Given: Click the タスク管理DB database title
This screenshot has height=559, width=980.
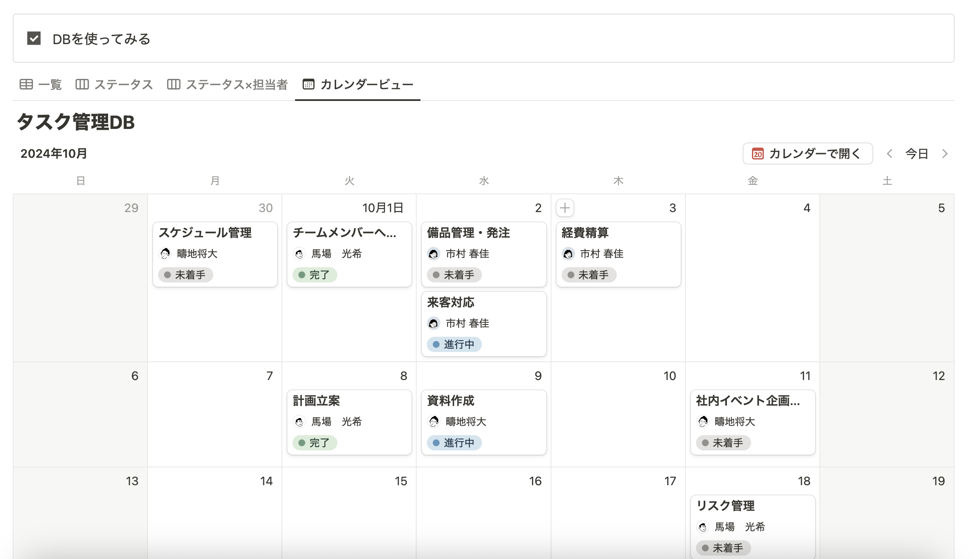Looking at the screenshot, I should pyautogui.click(x=76, y=122).
